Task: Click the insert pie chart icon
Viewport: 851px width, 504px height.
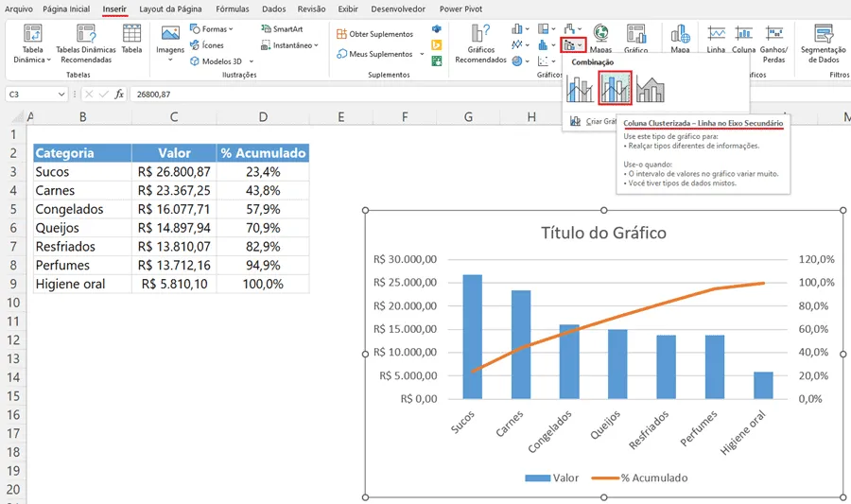Action: [x=516, y=61]
